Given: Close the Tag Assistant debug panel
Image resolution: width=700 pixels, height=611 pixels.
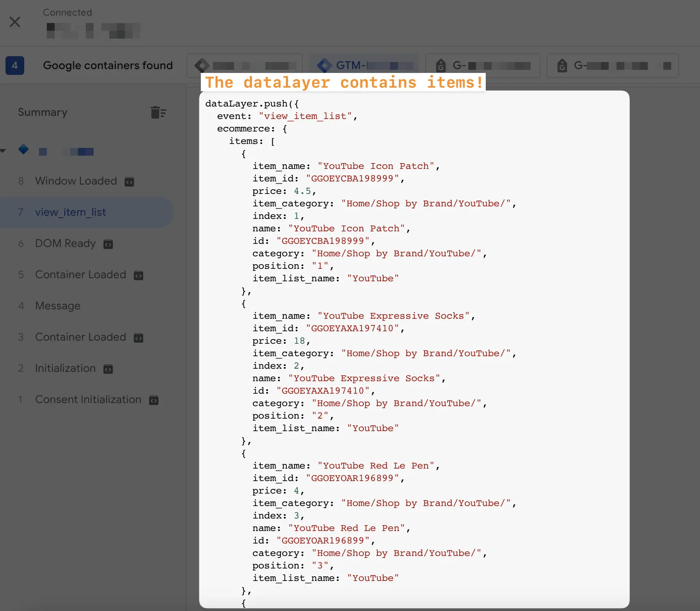Looking at the screenshot, I should pyautogui.click(x=15, y=22).
